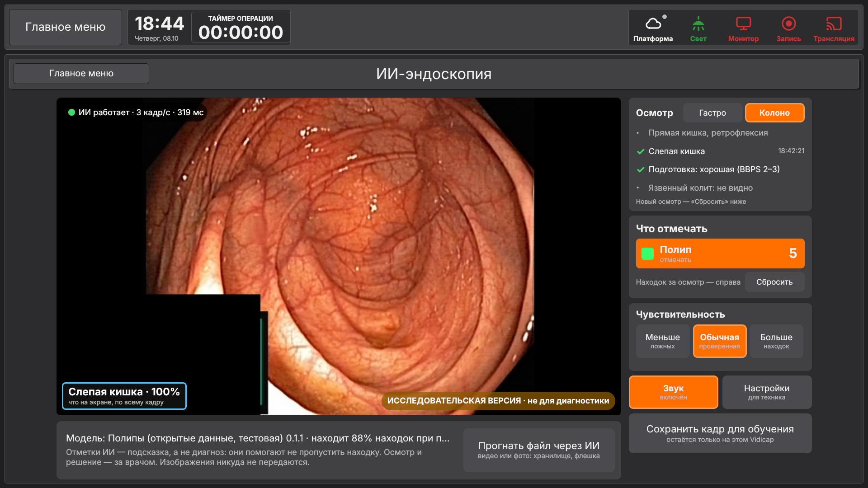This screenshot has height=488, width=868.
Task: Click the green square in the Полип row
Action: pos(647,253)
